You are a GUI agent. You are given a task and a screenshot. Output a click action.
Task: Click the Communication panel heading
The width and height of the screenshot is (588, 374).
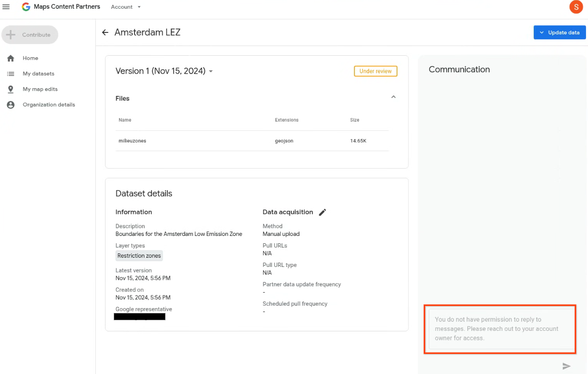tap(459, 69)
